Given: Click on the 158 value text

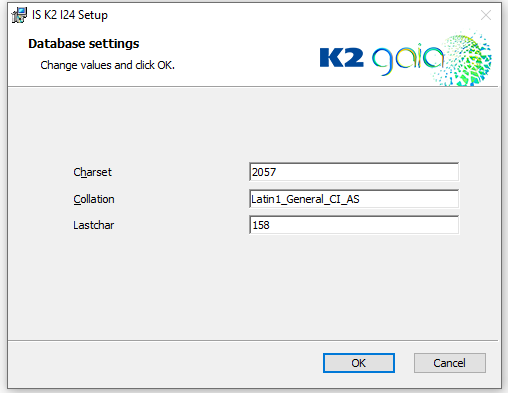Looking at the screenshot, I should pyautogui.click(x=261, y=225).
